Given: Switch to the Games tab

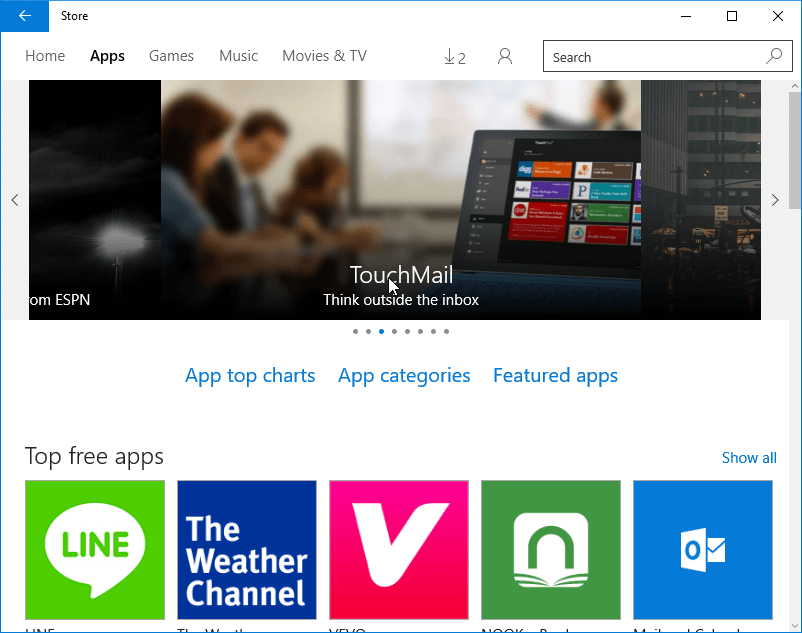Looking at the screenshot, I should [x=171, y=56].
